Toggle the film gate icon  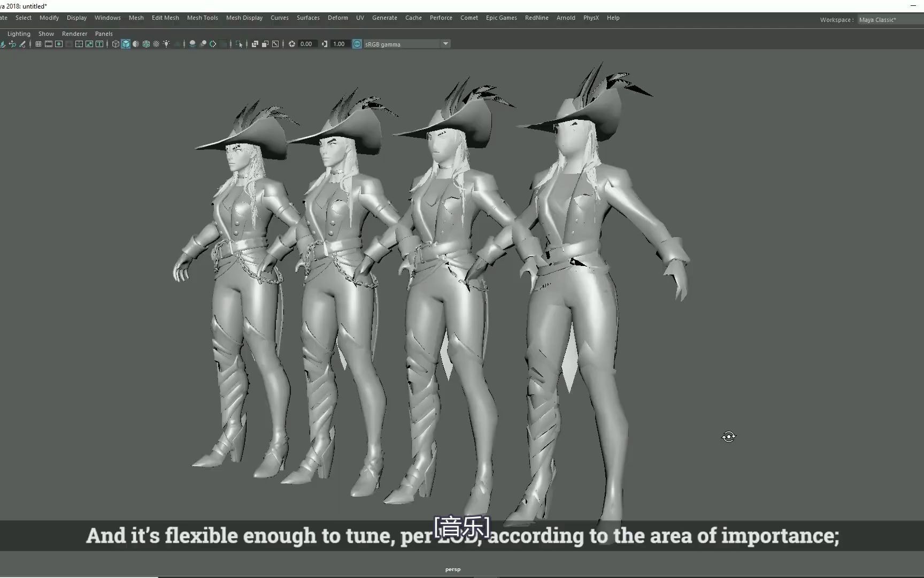tap(49, 44)
